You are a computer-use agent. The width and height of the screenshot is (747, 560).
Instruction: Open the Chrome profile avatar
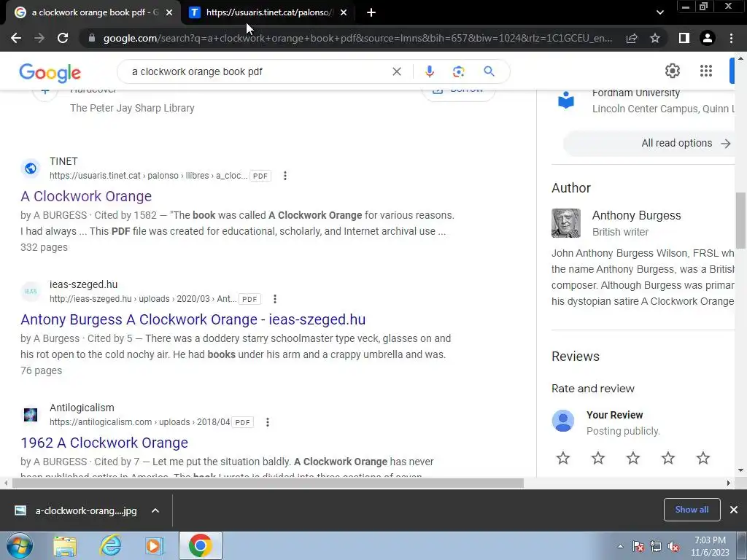[708, 38]
